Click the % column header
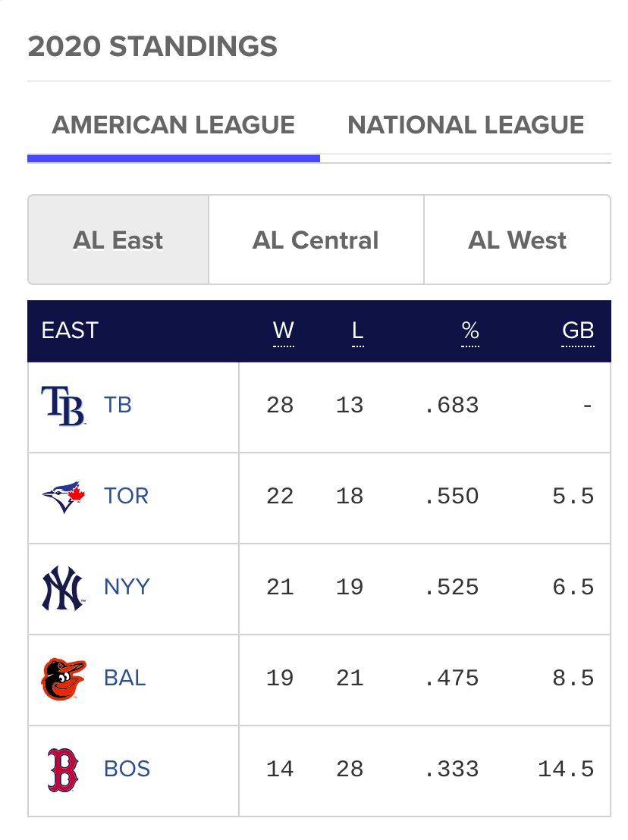 tap(470, 331)
